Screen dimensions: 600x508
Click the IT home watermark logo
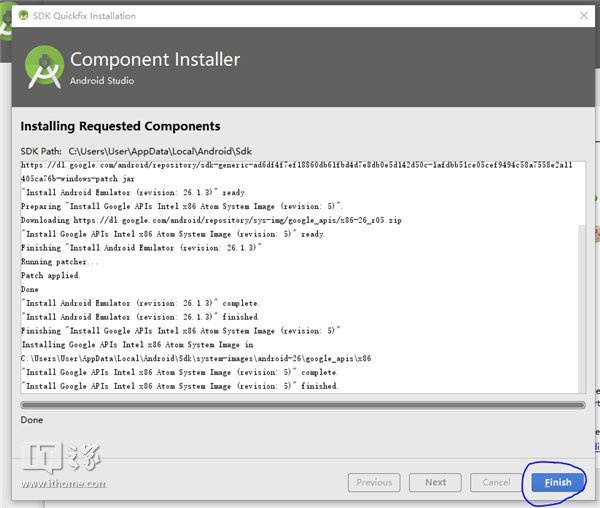coord(58,459)
